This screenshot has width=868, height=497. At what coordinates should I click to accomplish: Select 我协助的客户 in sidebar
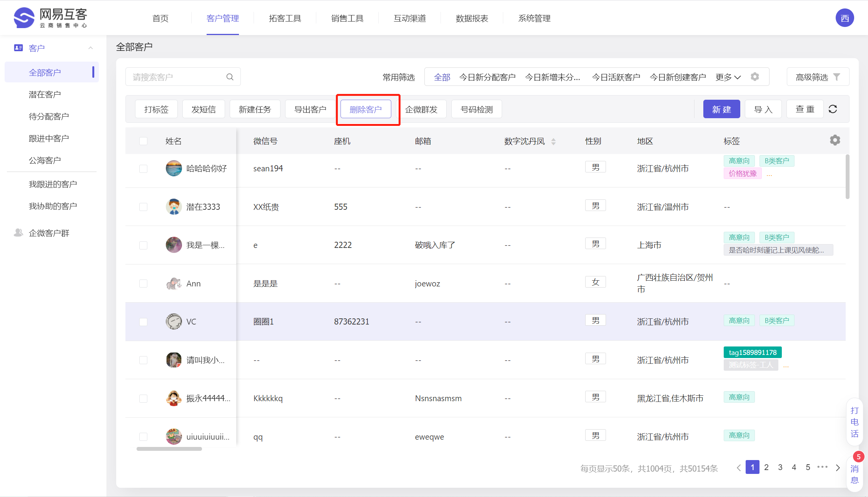click(x=53, y=206)
